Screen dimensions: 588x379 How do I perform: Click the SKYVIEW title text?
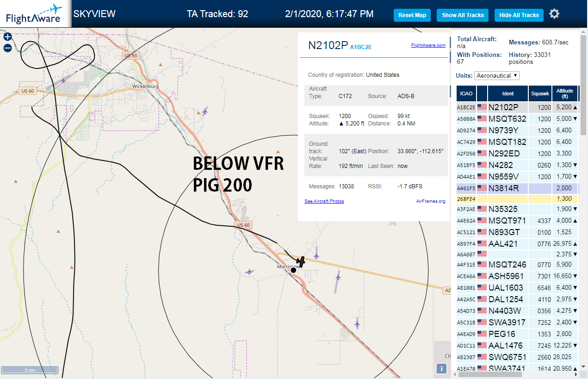[94, 14]
